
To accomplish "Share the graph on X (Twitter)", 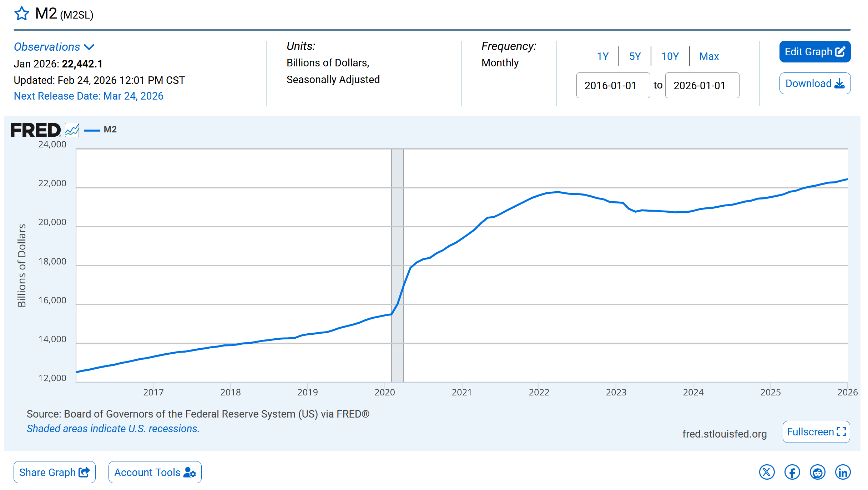I will pyautogui.click(x=767, y=472).
